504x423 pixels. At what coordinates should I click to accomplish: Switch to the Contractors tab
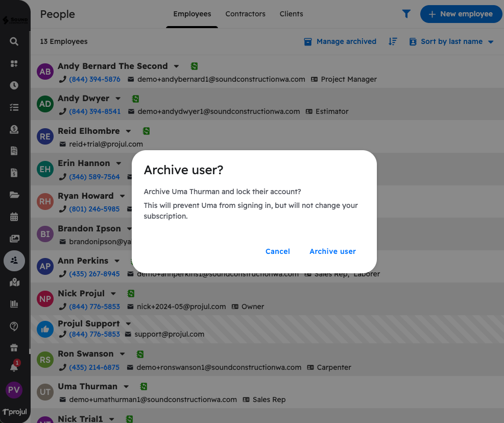(x=245, y=14)
